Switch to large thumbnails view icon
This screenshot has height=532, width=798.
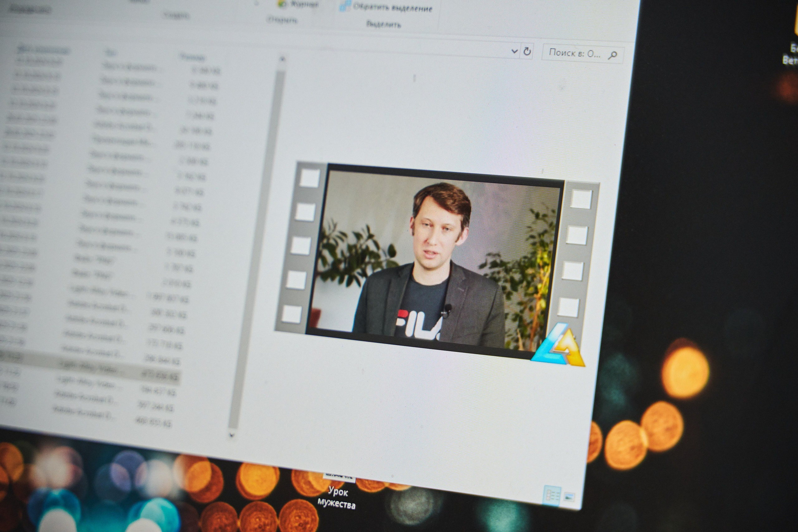click(569, 497)
